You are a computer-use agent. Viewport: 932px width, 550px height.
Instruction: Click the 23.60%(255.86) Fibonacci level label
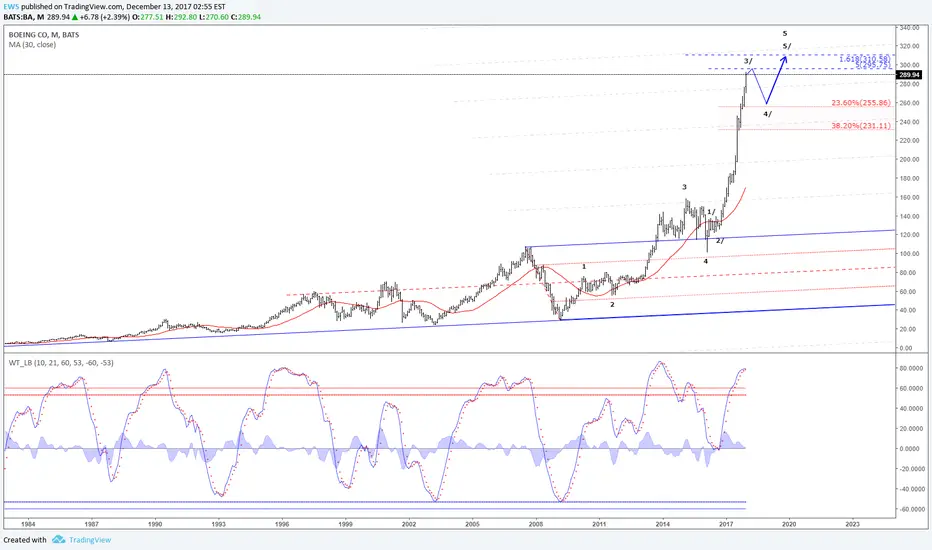[x=861, y=103]
